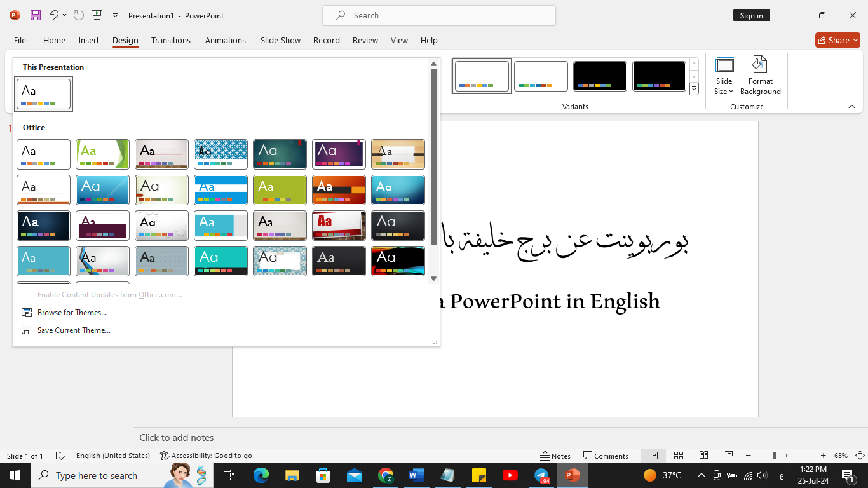The width and height of the screenshot is (868, 488).
Task: Fit slide to current window icon
Action: [860, 456]
